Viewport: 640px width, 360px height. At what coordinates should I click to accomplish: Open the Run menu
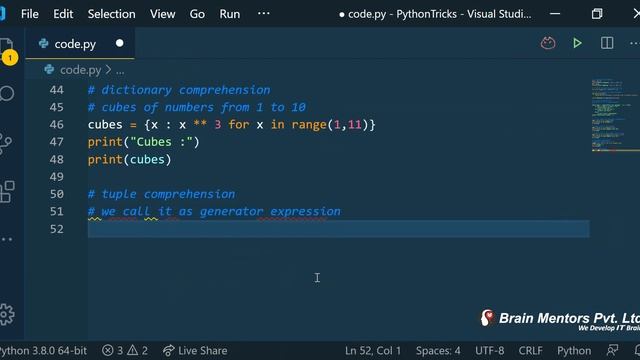[230, 14]
